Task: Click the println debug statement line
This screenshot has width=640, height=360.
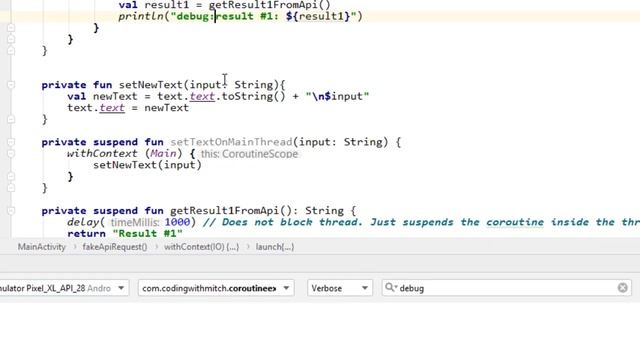Action: coord(240,16)
